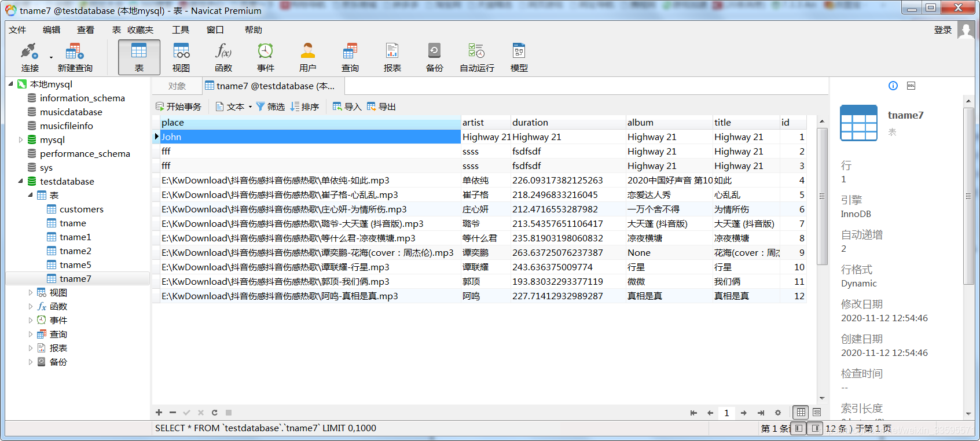Open the 备份 (Backup) toolbar icon
Viewport: 980px width, 441px height.
click(434, 57)
